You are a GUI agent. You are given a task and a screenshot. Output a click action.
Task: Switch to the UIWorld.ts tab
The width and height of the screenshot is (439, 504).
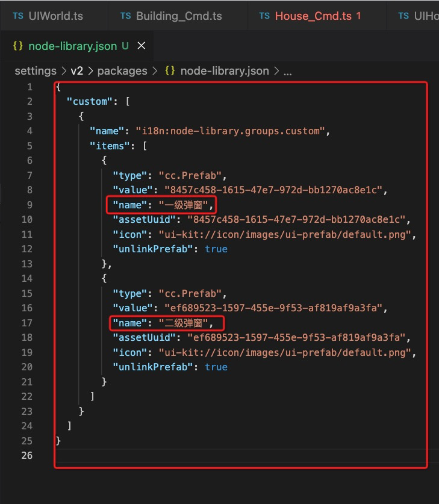(48, 16)
